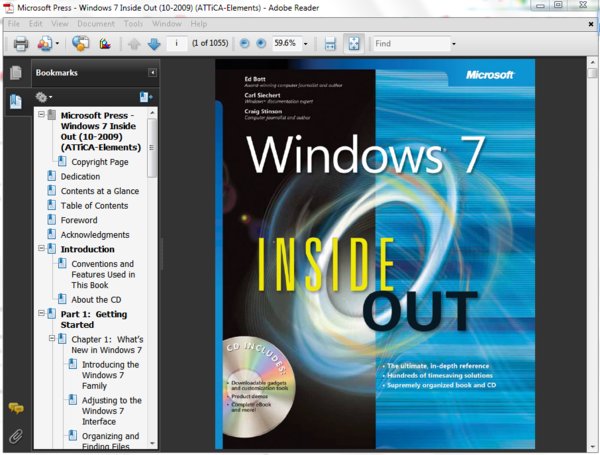Open the Create PDF dropdown arrow

click(x=57, y=44)
